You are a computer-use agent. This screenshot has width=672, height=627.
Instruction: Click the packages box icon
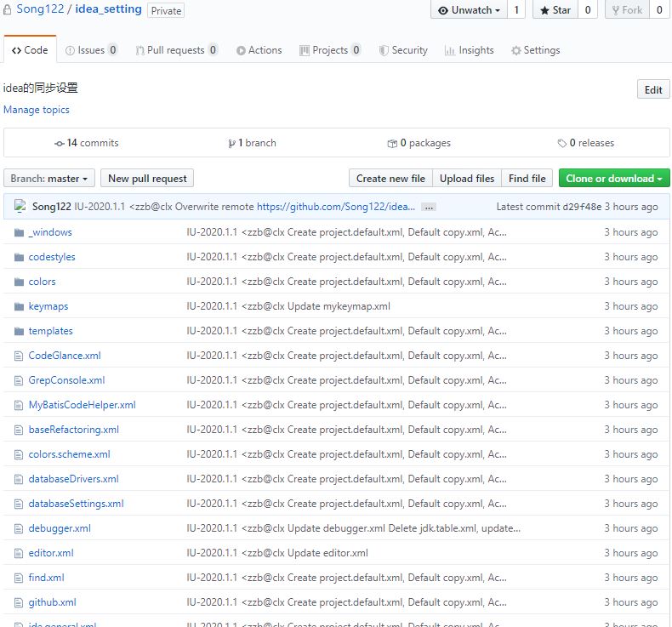click(392, 143)
